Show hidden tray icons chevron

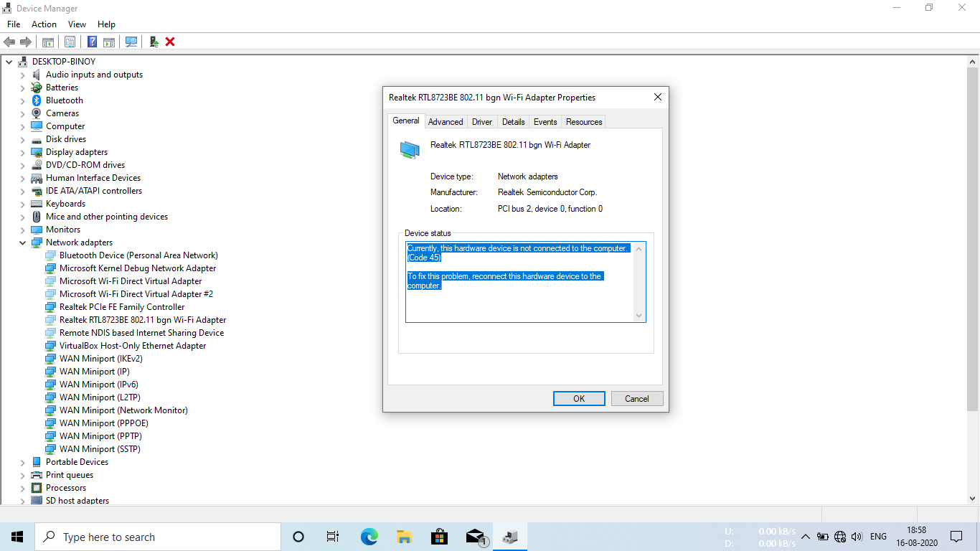click(805, 537)
